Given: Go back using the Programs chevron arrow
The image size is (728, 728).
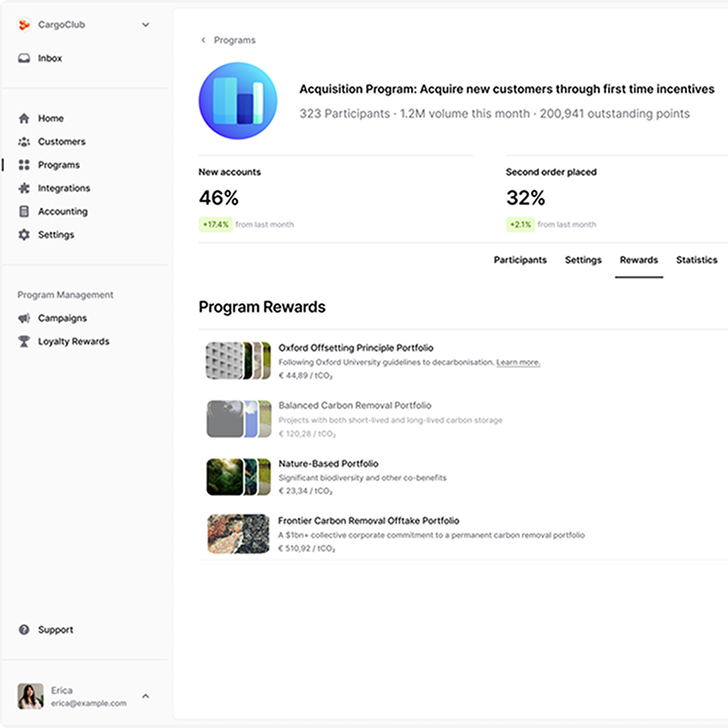Looking at the screenshot, I should tap(204, 40).
